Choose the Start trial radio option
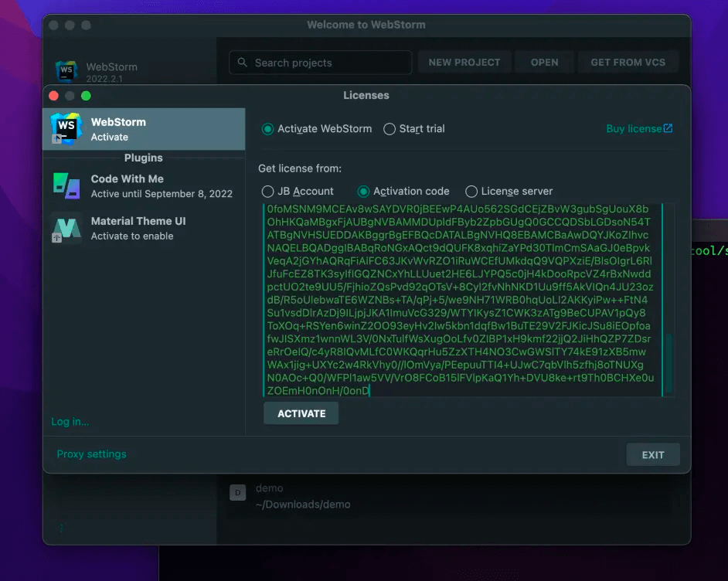Image resolution: width=728 pixels, height=581 pixels. pyautogui.click(x=390, y=129)
